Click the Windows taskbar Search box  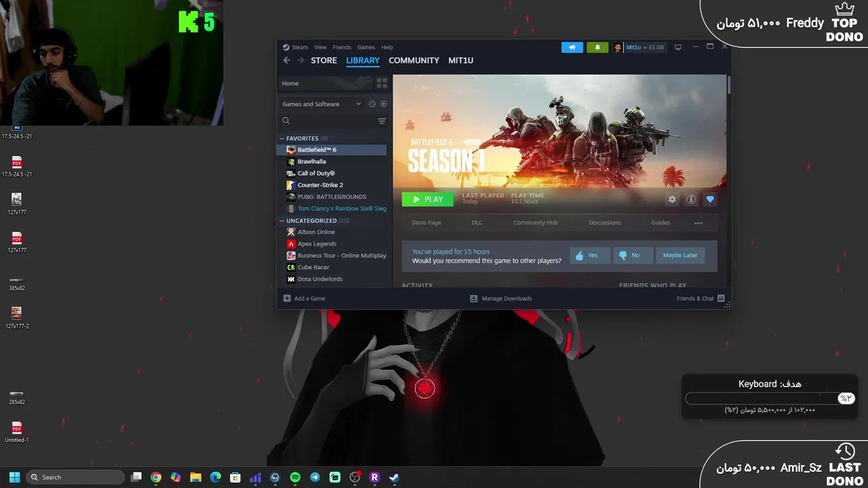click(75, 477)
